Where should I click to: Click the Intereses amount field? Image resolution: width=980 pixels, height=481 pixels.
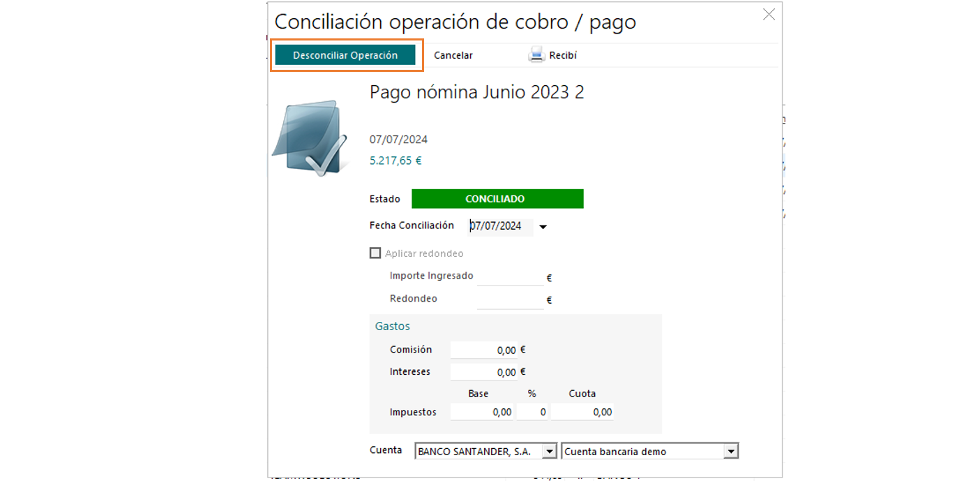coord(484,372)
